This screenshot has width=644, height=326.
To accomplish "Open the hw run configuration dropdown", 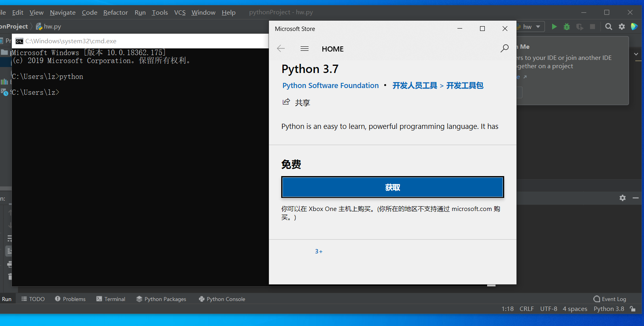I will pos(532,27).
